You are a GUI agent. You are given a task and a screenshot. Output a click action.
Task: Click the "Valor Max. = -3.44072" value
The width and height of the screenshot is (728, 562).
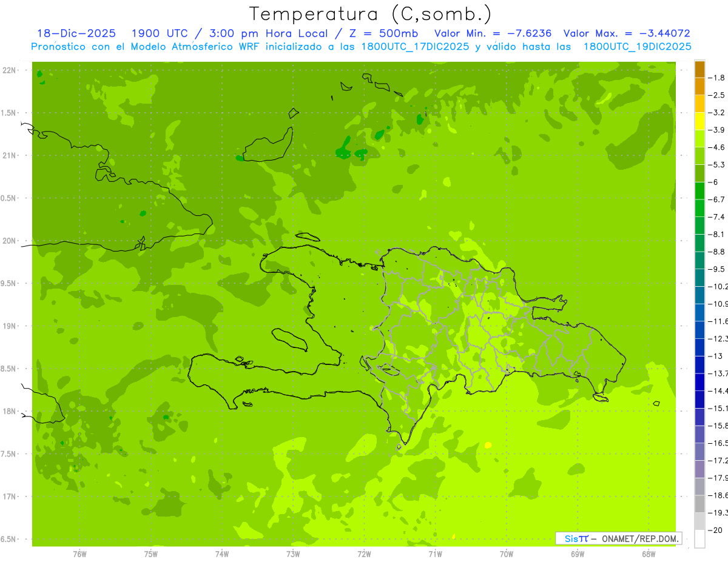tap(627, 33)
